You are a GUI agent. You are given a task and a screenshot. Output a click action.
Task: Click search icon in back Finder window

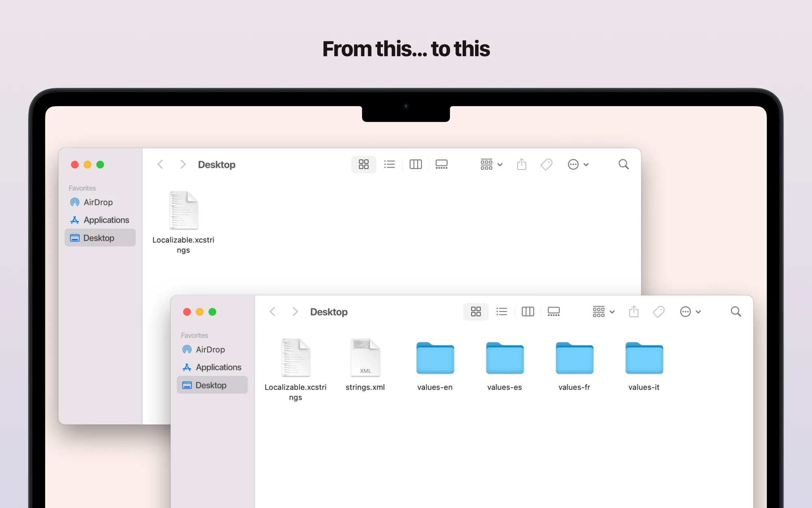(x=624, y=164)
